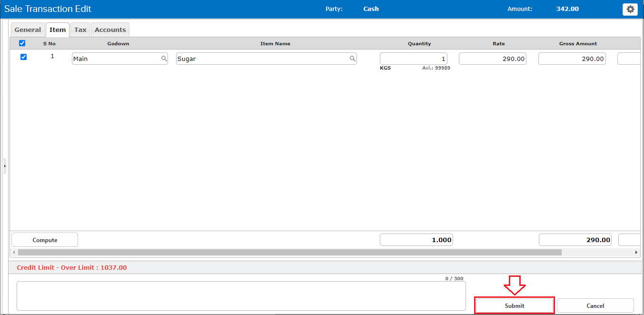
Task: Uncheck the row 1 item checkbox
Action: [x=23, y=57]
